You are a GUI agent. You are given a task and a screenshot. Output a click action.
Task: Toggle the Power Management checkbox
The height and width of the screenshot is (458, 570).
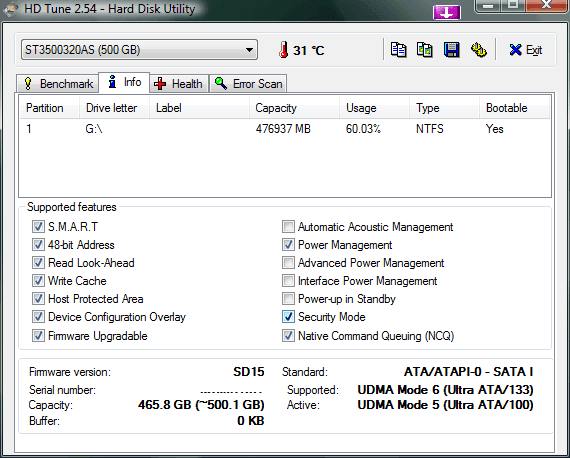point(288,245)
